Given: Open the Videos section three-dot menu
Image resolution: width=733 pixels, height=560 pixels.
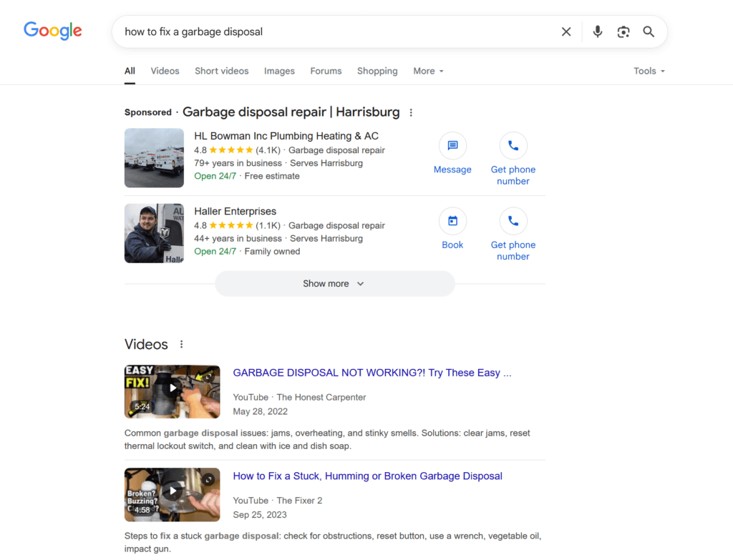Looking at the screenshot, I should tap(181, 344).
